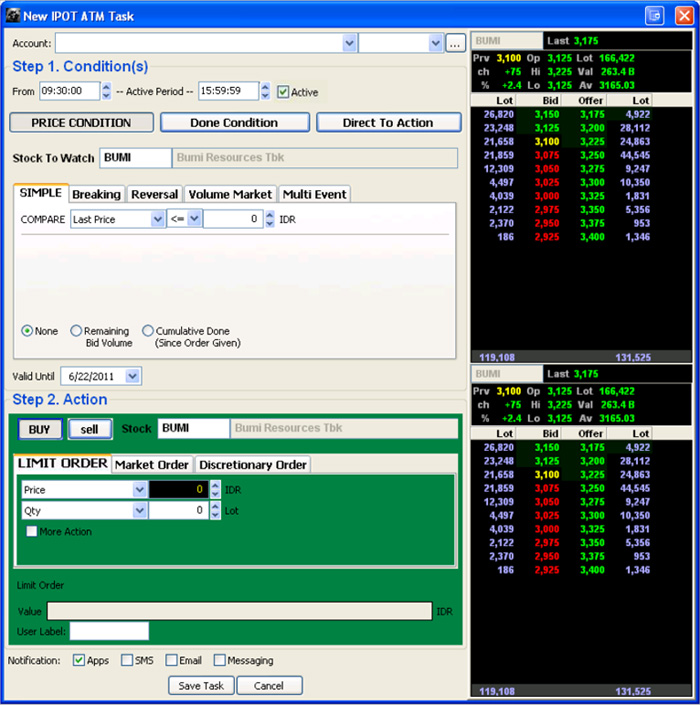Viewport: 700px width, 705px height.
Task: Select the LIMIT ORDER tab
Action: point(62,463)
